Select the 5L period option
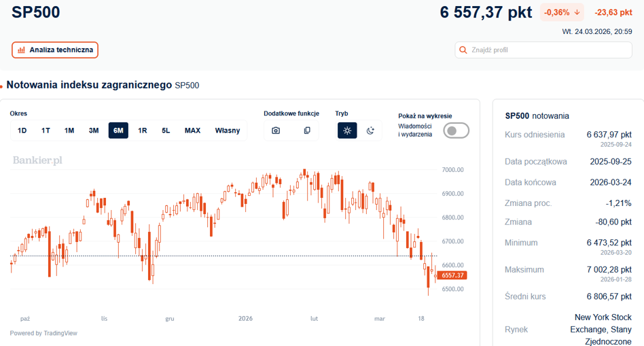 tap(166, 131)
